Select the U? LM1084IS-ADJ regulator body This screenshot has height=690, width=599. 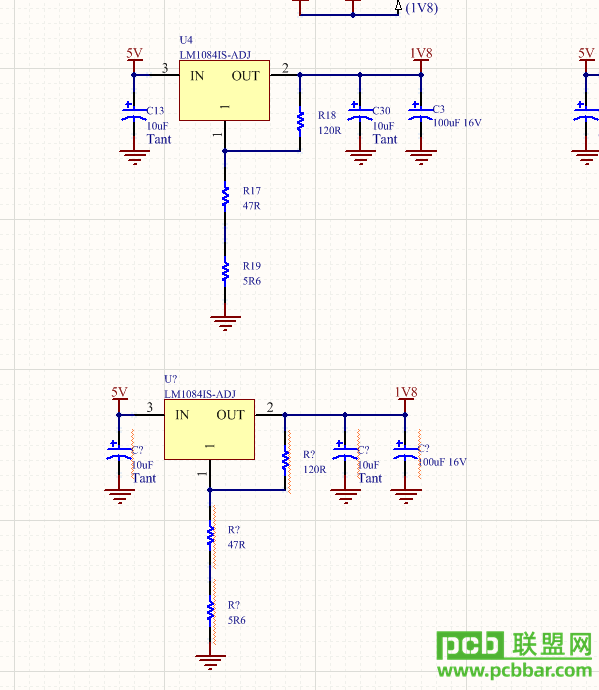pyautogui.click(x=209, y=429)
